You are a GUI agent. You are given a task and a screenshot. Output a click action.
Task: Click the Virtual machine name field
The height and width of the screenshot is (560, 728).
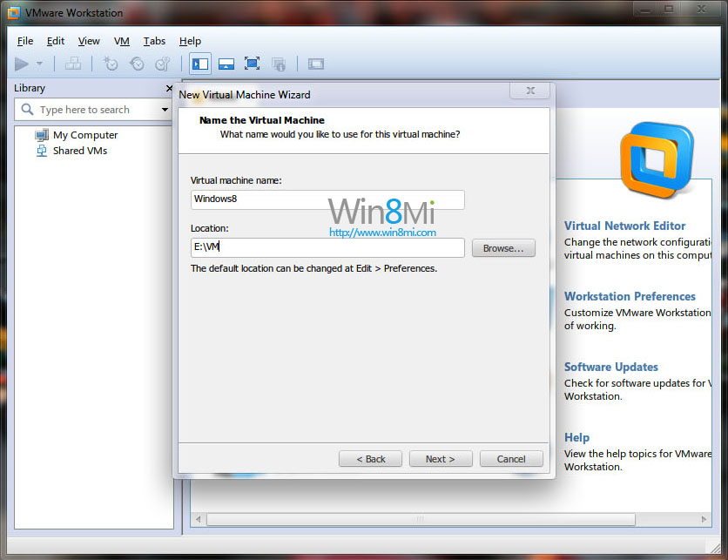point(327,199)
